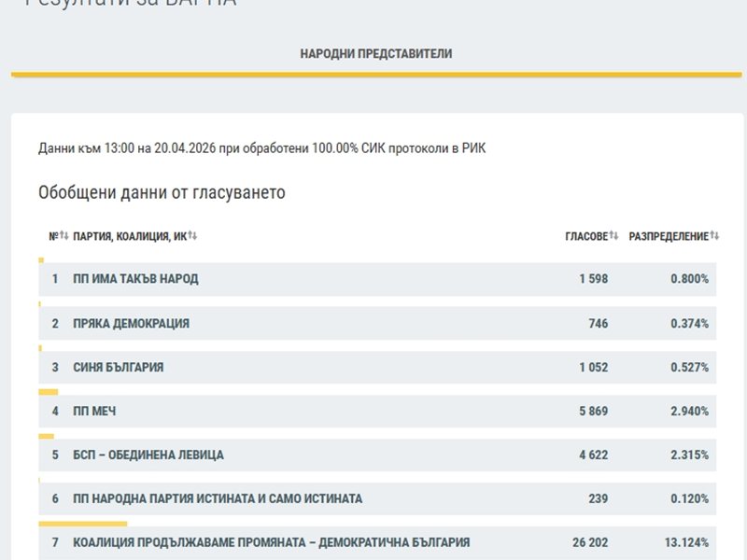Image resolution: width=747 pixels, height=560 pixels.
Task: Select row ПП МЕЧ
Action: 377,411
